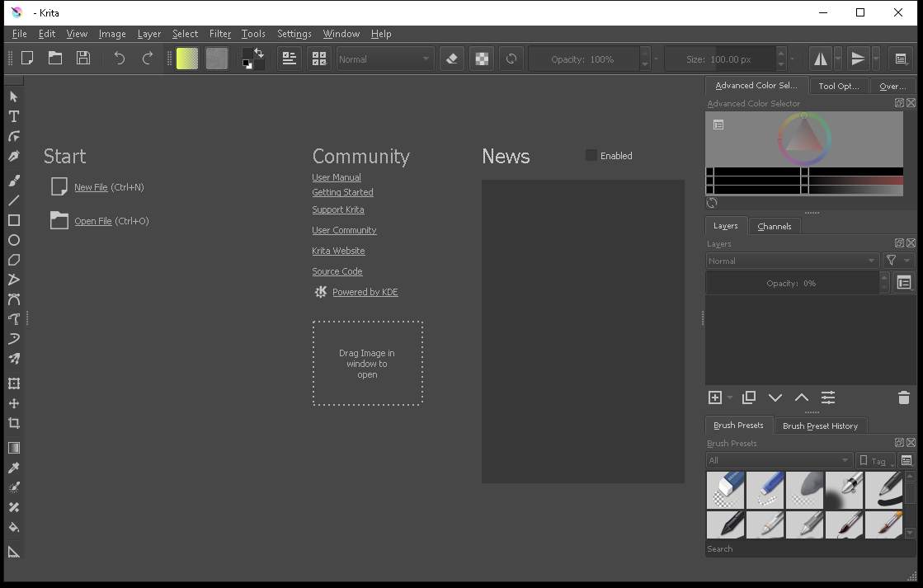Screen dimensions: 923x588
Task: Open the All tags dropdown in Brush Presets
Action: 778,460
